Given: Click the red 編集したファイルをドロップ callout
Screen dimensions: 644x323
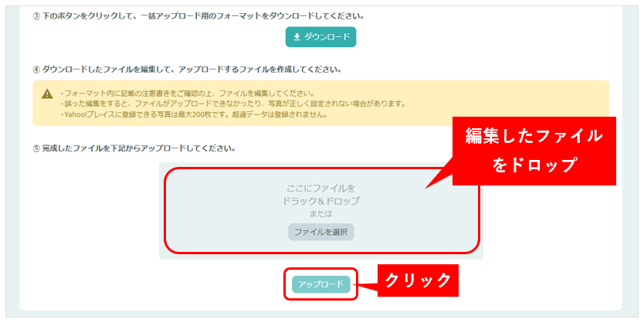Looking at the screenshot, I should pos(534,151).
